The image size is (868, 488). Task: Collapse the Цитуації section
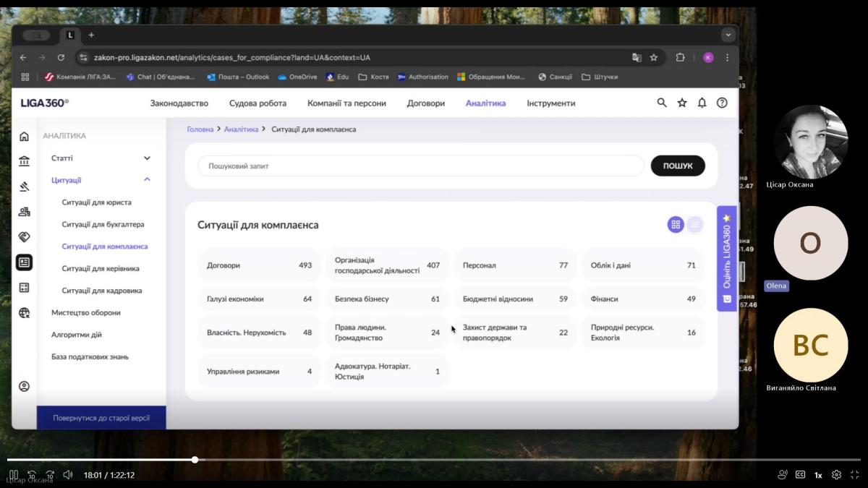147,180
